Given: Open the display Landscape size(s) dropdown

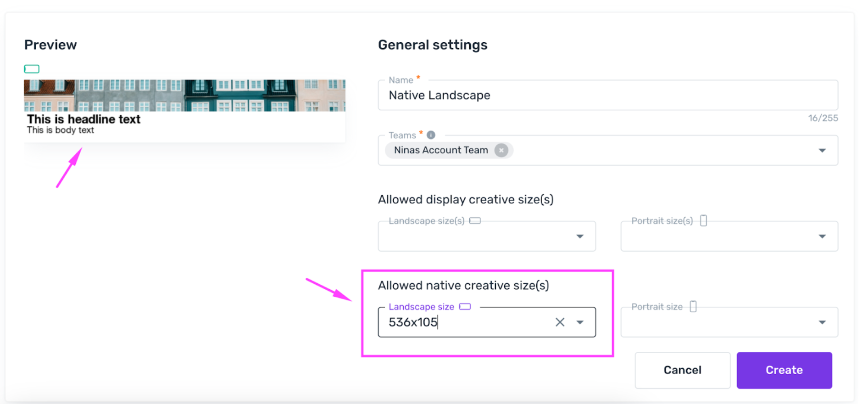Looking at the screenshot, I should pos(580,236).
